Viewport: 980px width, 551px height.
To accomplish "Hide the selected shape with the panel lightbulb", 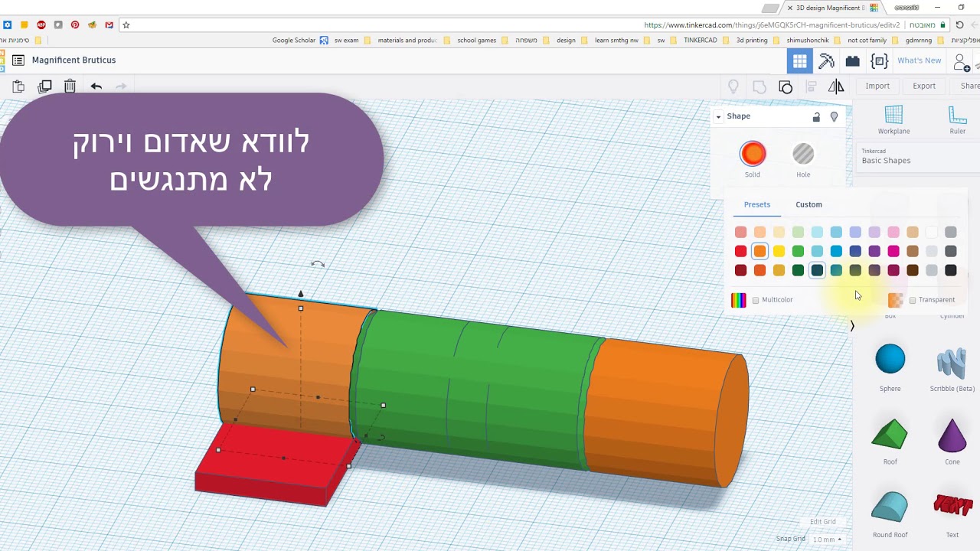I will coord(834,117).
